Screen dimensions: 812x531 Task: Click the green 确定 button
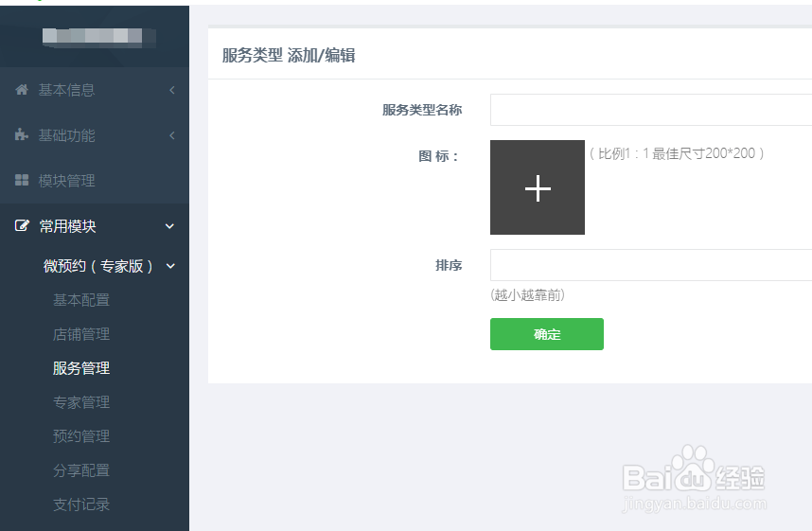(x=547, y=334)
